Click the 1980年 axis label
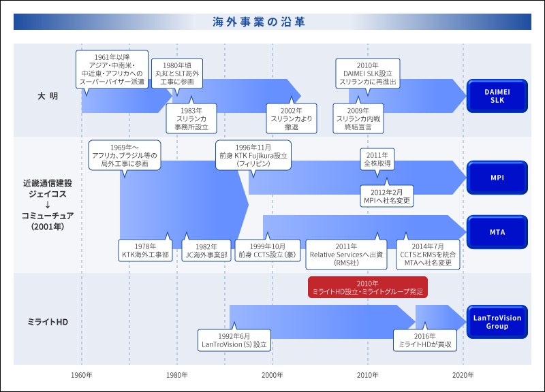This screenshot has height=392, width=545. [x=177, y=375]
